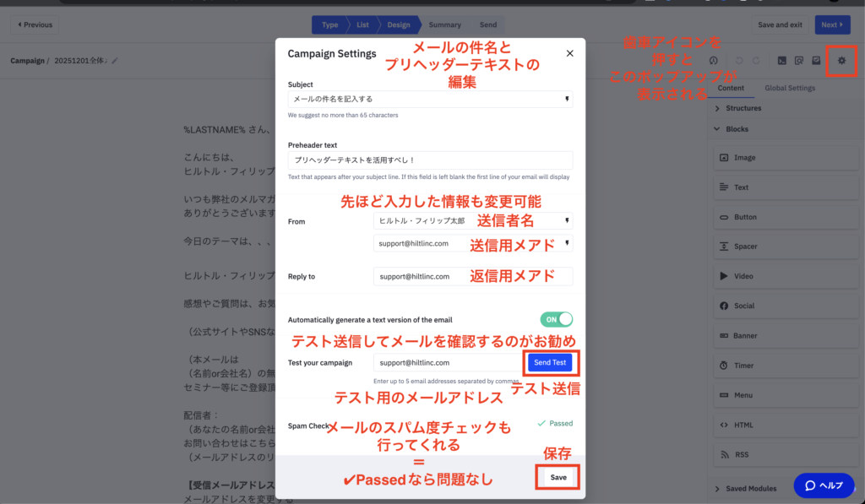Viewport: 865px width, 504px height.
Task: Select the Timer block
Action: (x=786, y=366)
